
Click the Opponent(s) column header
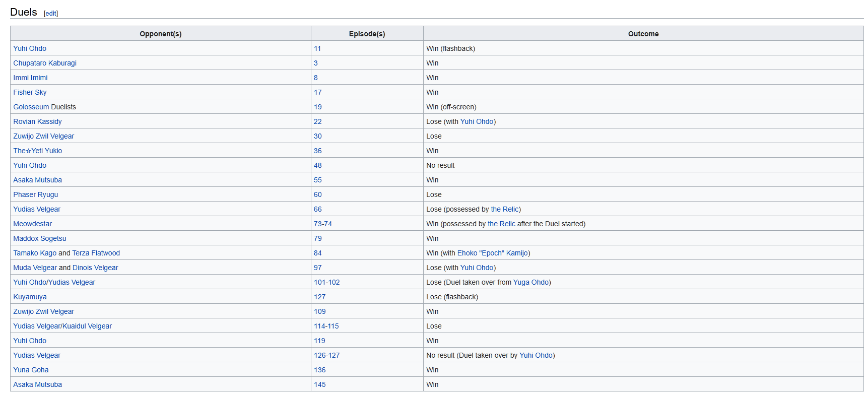(x=161, y=34)
